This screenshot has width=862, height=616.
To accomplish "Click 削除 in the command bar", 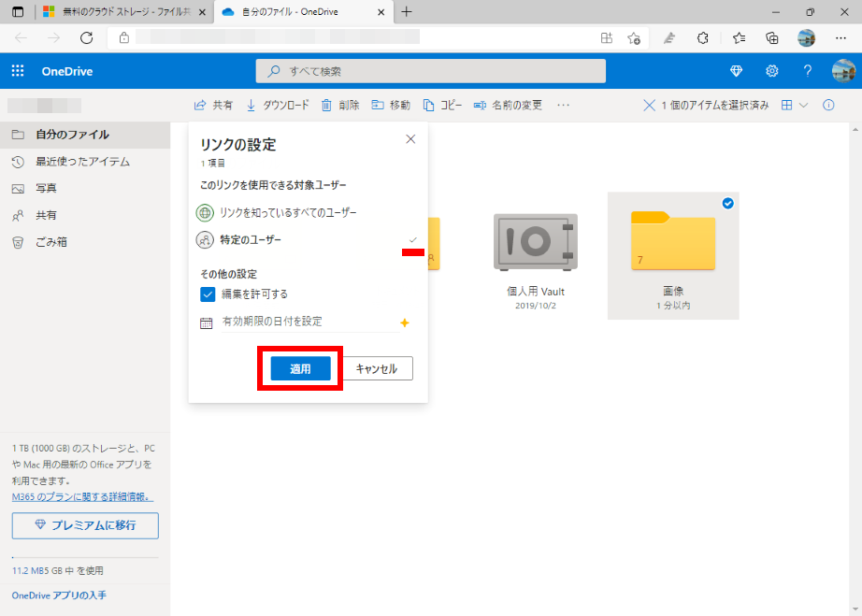I will coord(340,105).
